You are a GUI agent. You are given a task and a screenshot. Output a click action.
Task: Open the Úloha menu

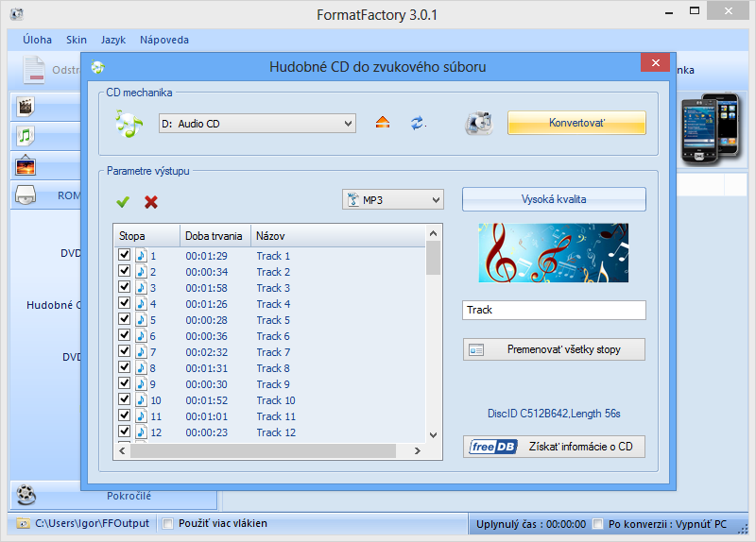pos(37,40)
